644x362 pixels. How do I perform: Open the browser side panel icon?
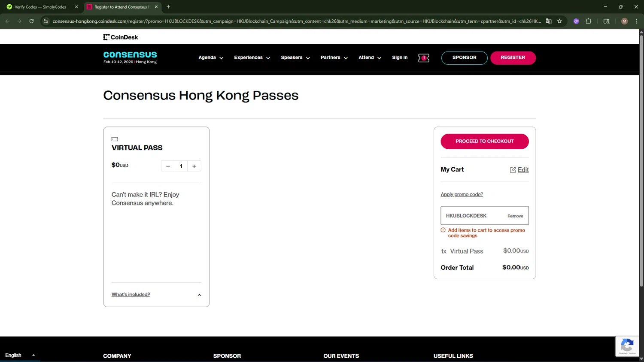[x=606, y=21]
